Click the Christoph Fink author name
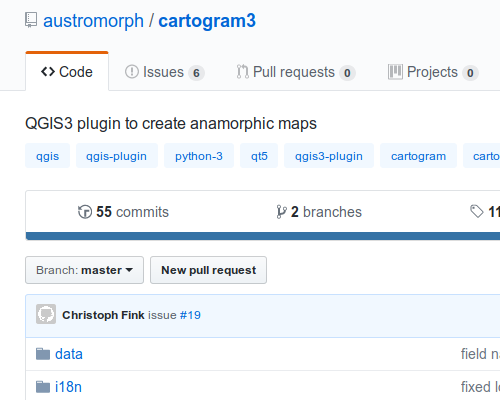Screen dimensions: 500x400 tap(103, 315)
